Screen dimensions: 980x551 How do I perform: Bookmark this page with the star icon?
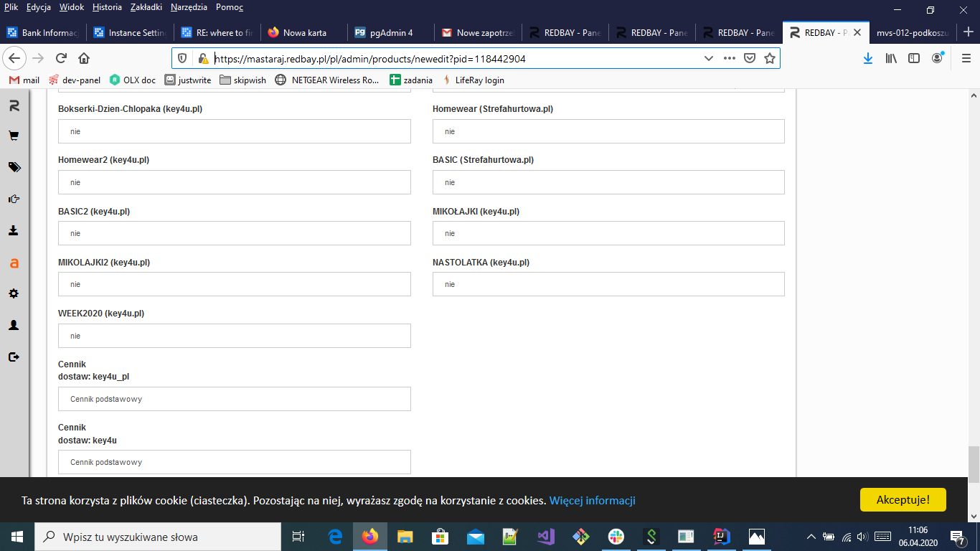[x=769, y=59]
